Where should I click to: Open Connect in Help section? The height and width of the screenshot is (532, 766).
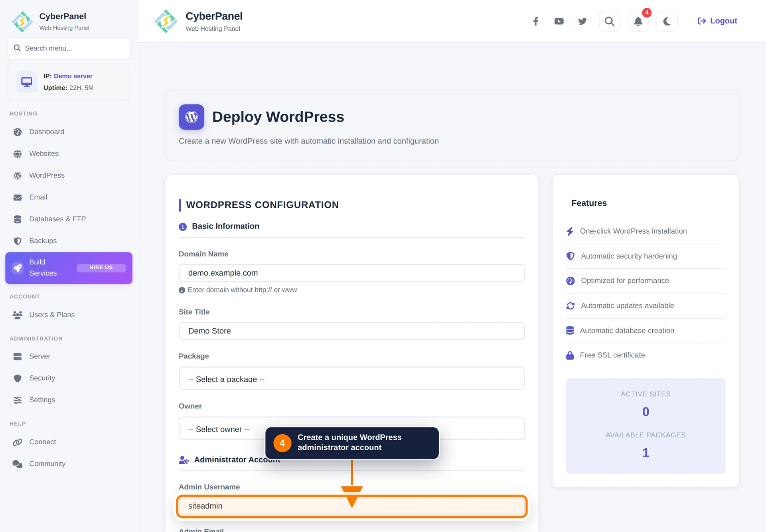(x=69, y=442)
